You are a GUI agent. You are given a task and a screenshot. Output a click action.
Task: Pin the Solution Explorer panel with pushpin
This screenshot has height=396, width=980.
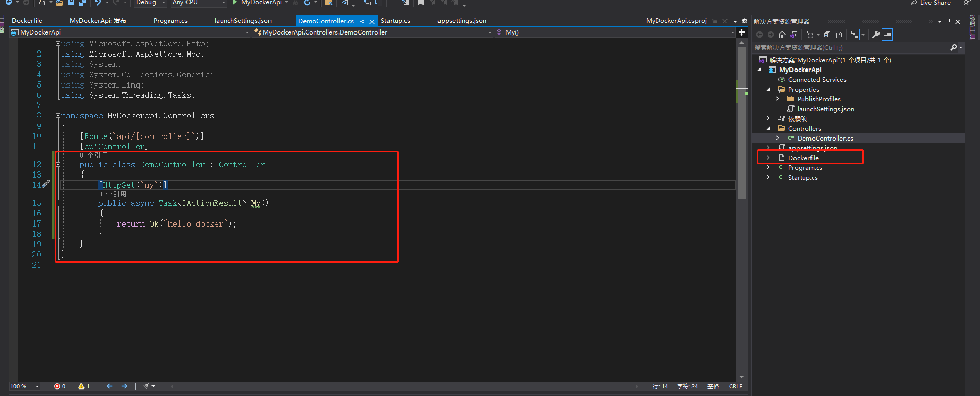[949, 21]
